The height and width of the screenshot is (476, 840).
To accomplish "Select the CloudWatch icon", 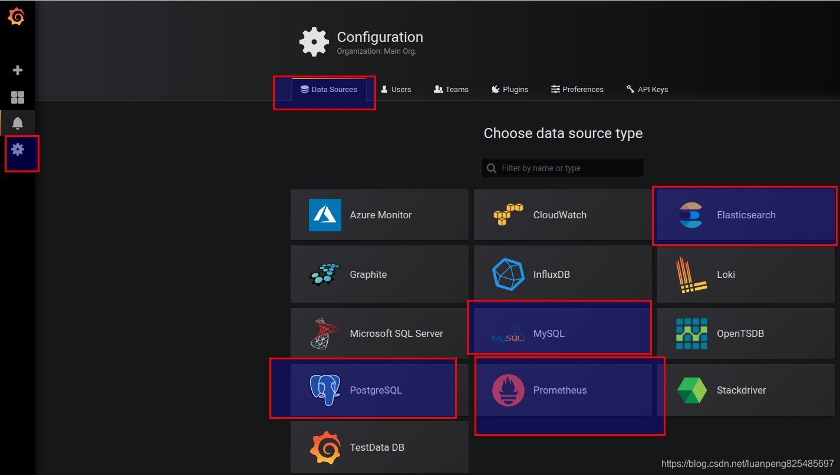I will coord(508,215).
